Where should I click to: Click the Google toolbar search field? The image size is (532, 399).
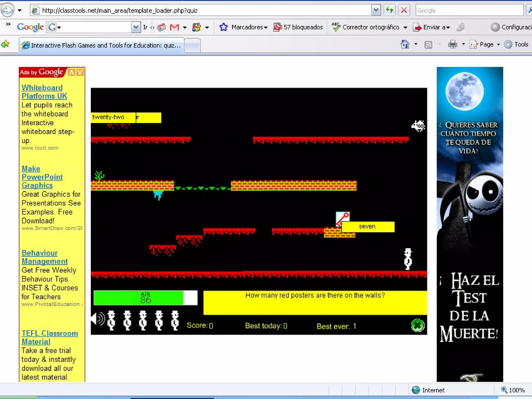click(x=96, y=27)
